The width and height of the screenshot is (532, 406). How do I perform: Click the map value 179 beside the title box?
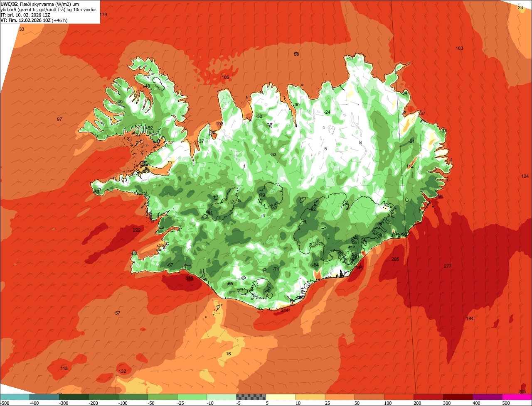(x=103, y=15)
